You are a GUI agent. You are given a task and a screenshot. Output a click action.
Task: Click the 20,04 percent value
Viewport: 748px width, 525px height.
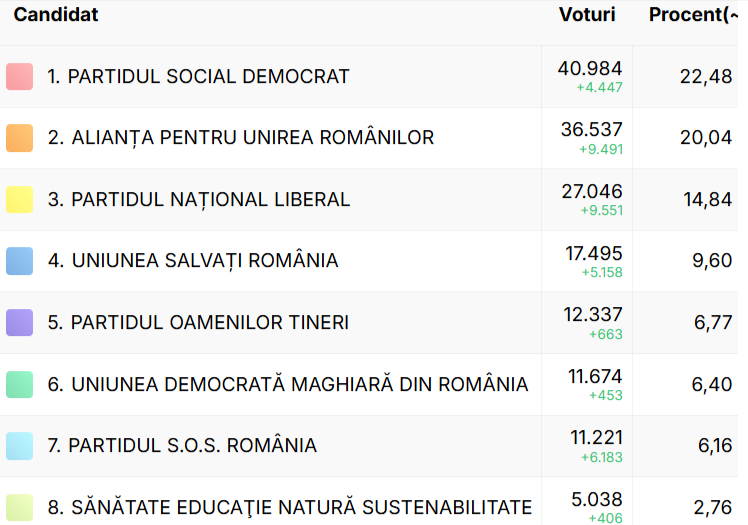tap(706, 138)
